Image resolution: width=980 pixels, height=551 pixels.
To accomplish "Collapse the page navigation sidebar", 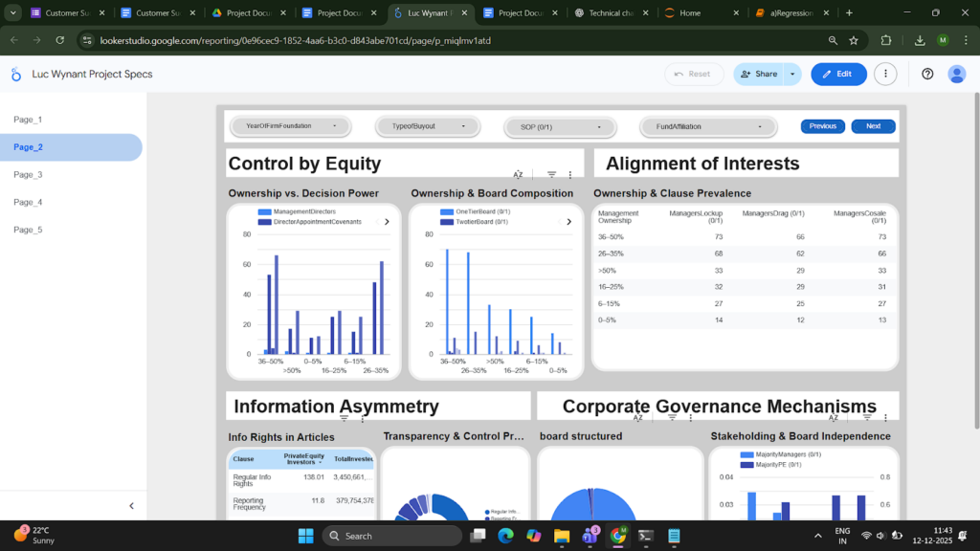I will pyautogui.click(x=131, y=506).
